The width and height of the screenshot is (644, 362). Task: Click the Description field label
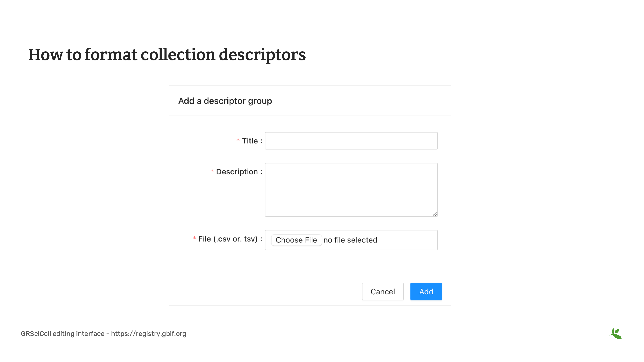pos(237,172)
